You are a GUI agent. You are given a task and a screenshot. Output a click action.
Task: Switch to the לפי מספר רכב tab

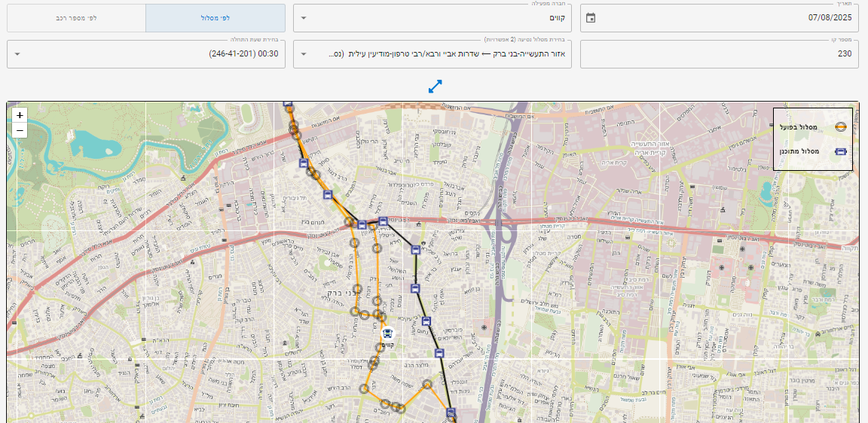pos(76,18)
